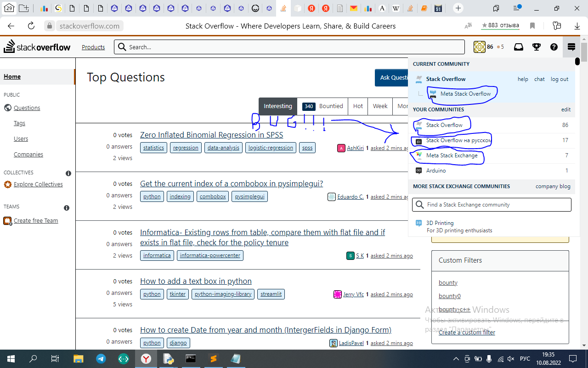Click the browser back arrow
The width and height of the screenshot is (588, 368).
(11, 26)
